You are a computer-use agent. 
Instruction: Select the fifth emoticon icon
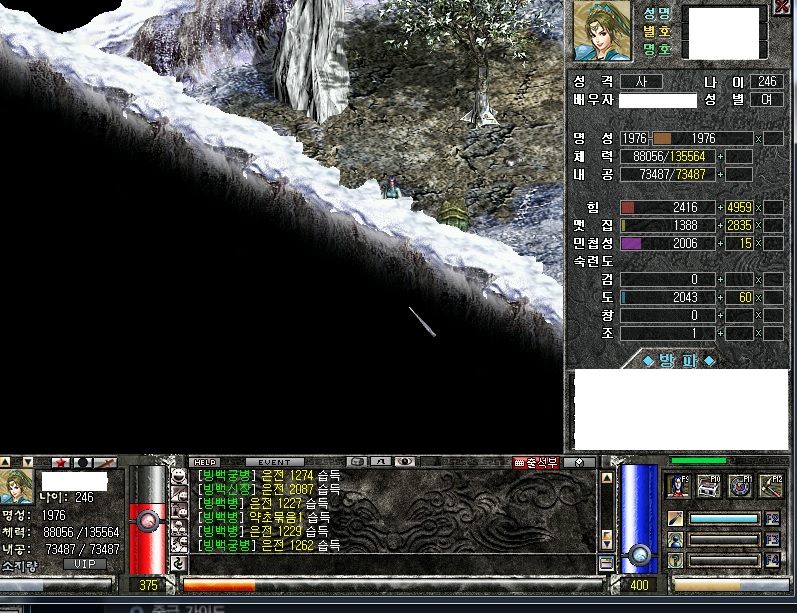coord(179,544)
